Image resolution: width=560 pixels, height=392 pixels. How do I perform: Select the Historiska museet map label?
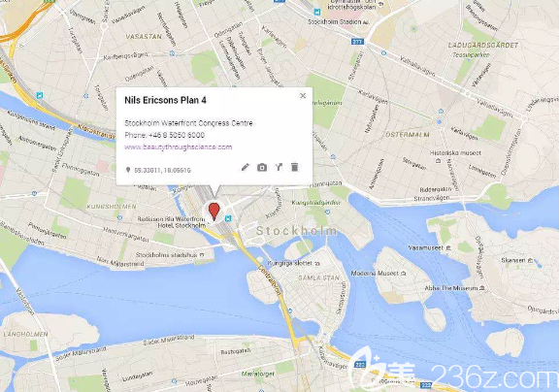click(x=455, y=152)
